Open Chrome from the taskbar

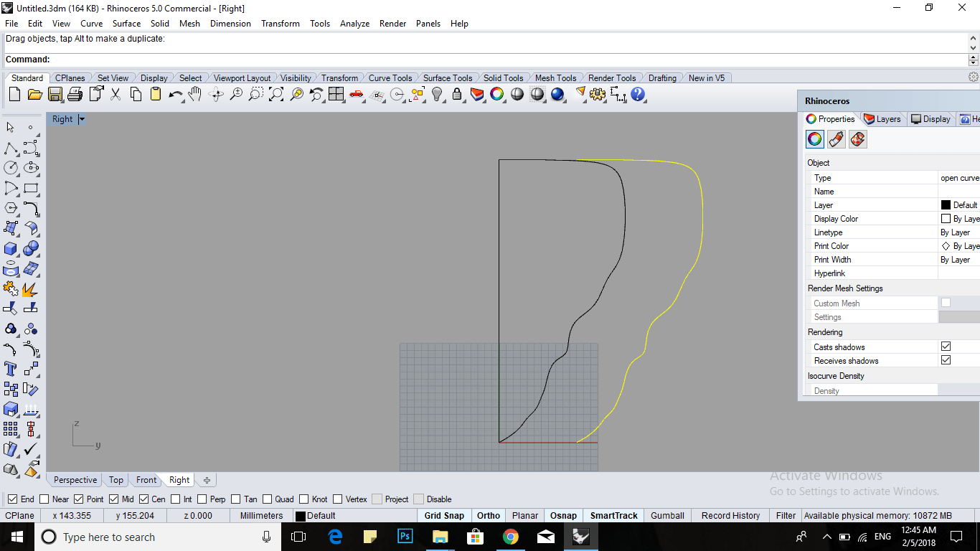[x=510, y=537]
